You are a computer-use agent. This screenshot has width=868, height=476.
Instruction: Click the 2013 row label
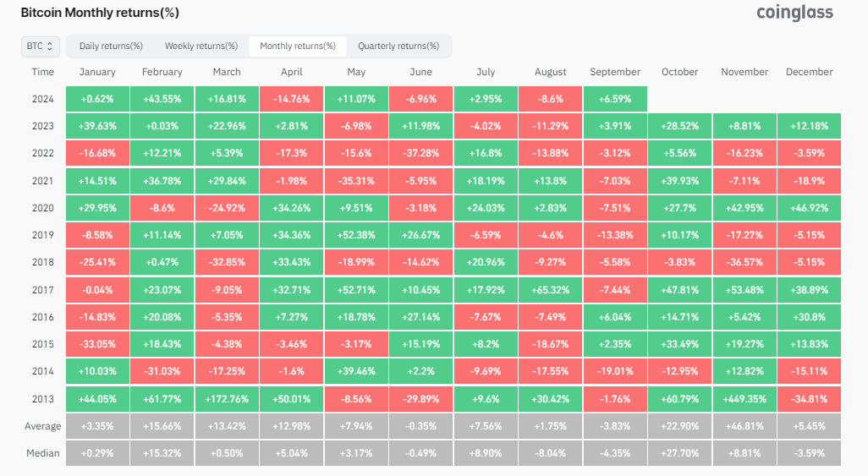43,399
